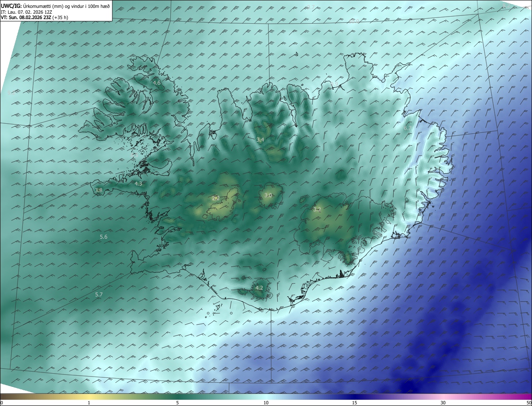Viewport: 532px width, 406px height.
Task: Click the faint 9.7 value at the top
Action: pyautogui.click(x=310, y=7)
